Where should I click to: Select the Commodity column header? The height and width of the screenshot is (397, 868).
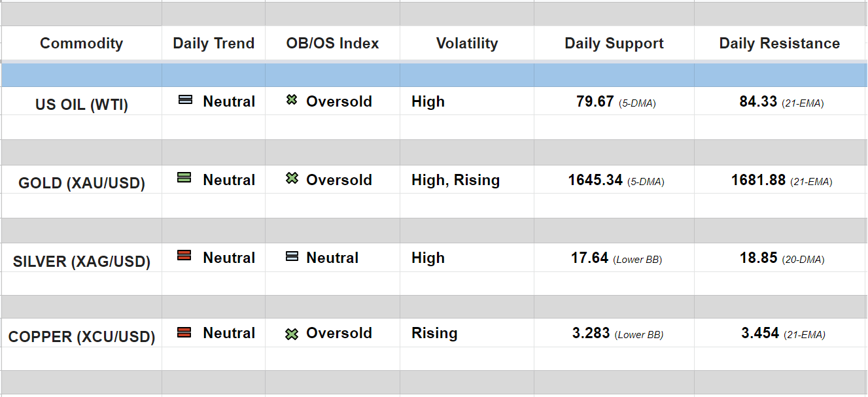pos(81,44)
